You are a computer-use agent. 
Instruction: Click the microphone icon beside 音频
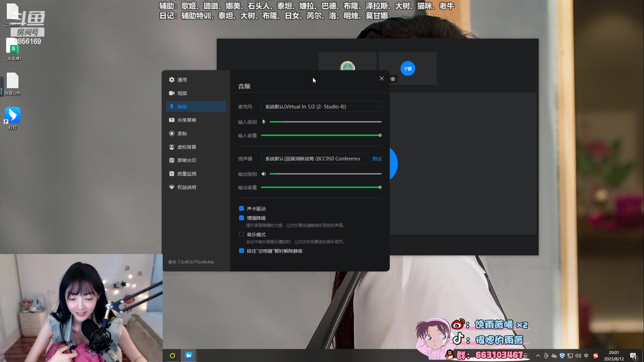tap(172, 107)
